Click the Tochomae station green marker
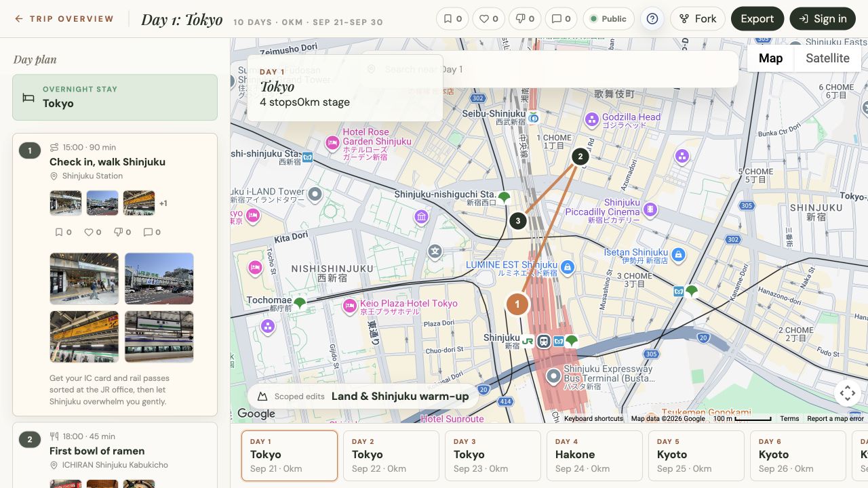 pos(299,302)
